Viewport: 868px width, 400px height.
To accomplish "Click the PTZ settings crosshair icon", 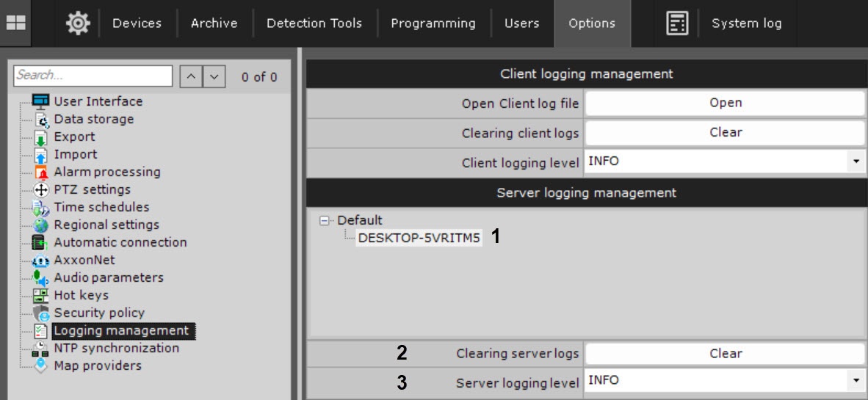I will coord(40,190).
